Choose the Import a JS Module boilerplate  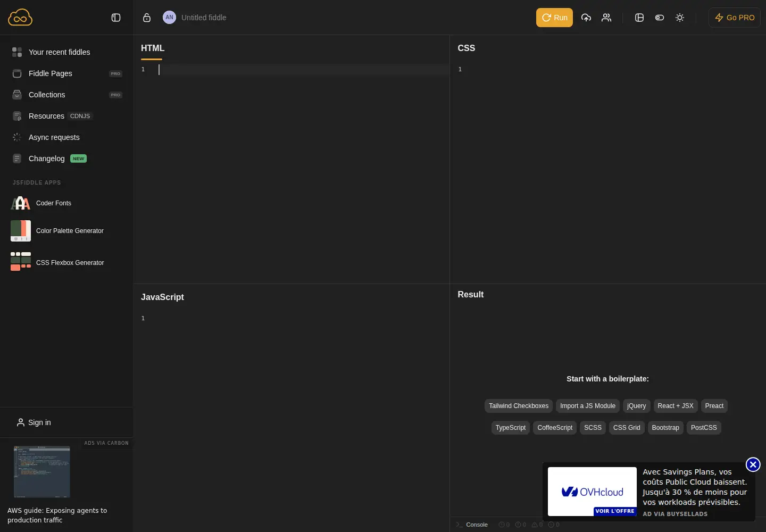[x=588, y=406]
